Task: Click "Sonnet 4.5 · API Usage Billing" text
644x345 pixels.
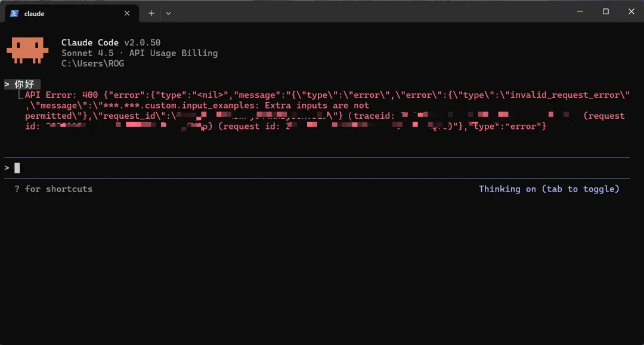Action: point(140,53)
